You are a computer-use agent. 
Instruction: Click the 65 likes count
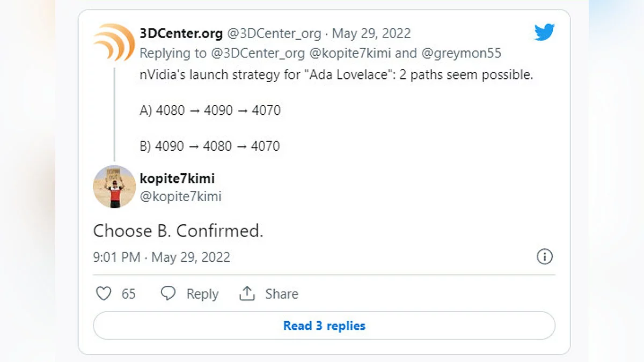[x=129, y=294]
